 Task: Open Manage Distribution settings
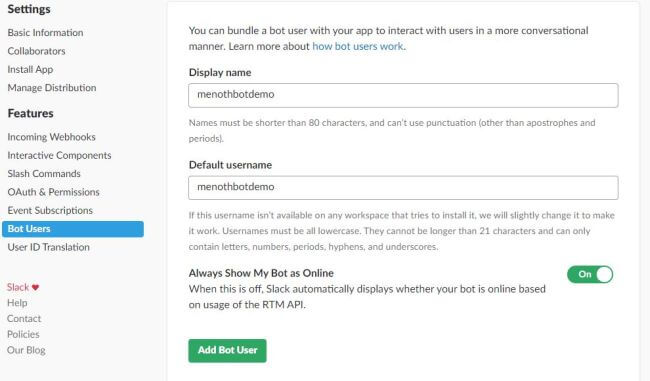point(52,87)
